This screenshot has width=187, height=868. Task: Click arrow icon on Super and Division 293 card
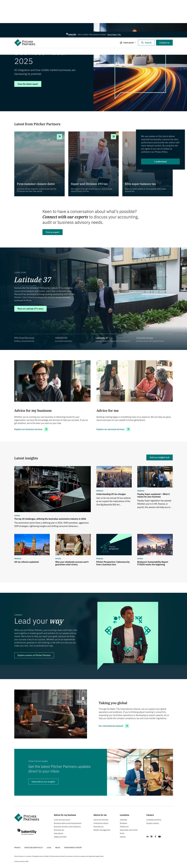click(x=113, y=137)
